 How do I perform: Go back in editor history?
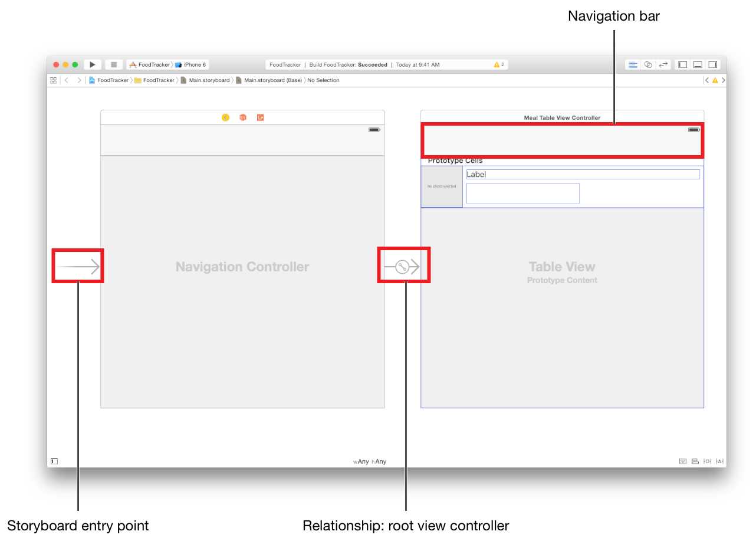(66, 80)
